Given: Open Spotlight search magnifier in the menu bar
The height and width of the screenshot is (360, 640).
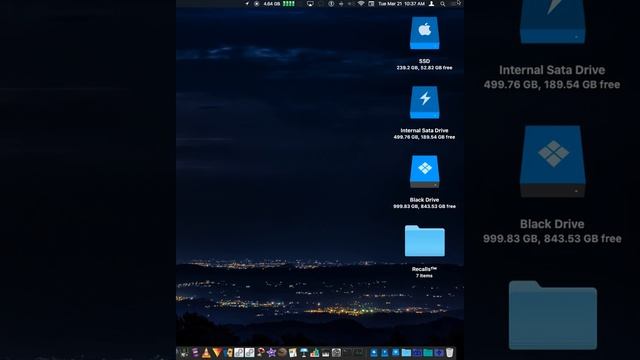Looking at the screenshot, I should 442,4.
